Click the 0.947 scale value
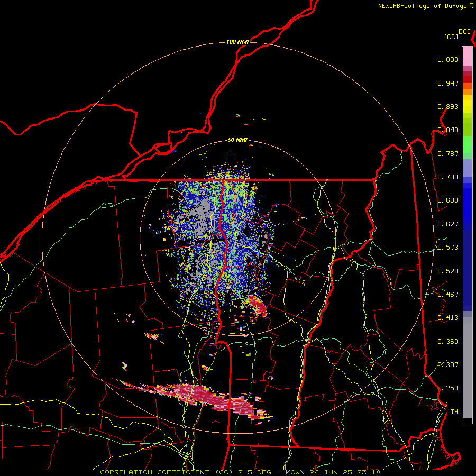This screenshot has height=476, width=476. point(448,83)
